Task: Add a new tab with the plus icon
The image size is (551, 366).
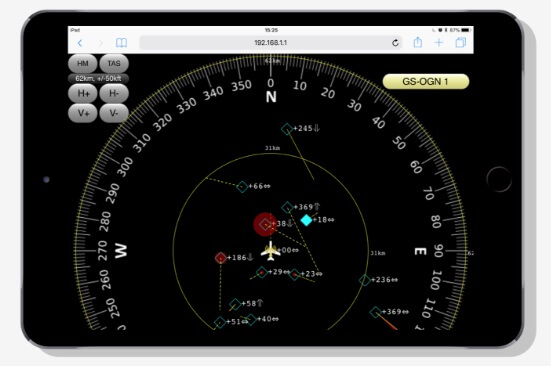Action: pos(439,43)
